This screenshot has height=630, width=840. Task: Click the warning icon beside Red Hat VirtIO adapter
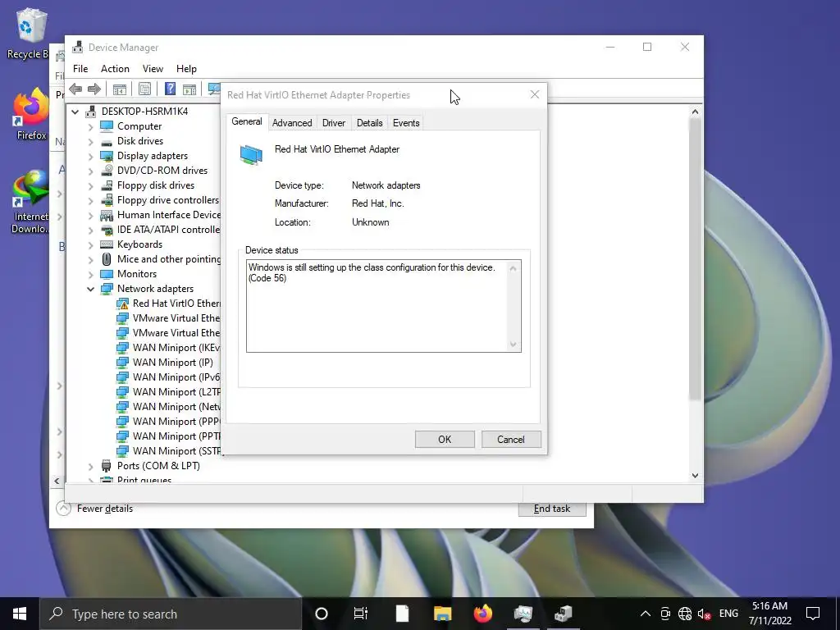point(123,304)
